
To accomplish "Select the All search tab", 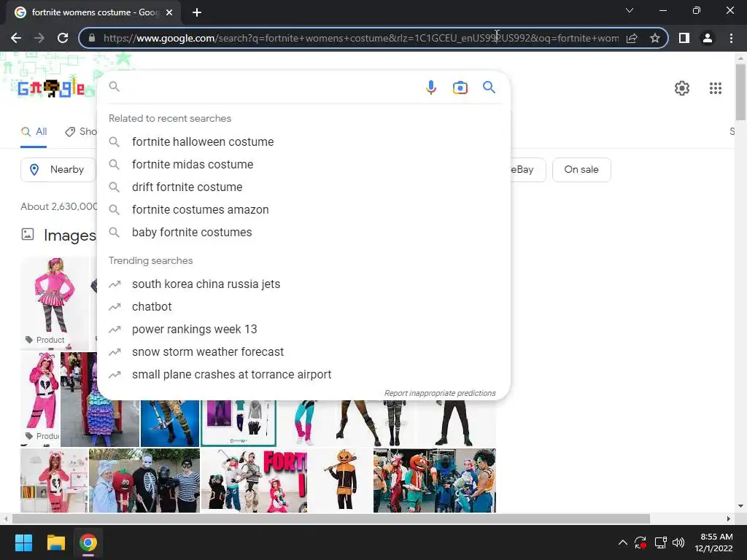I will point(34,132).
